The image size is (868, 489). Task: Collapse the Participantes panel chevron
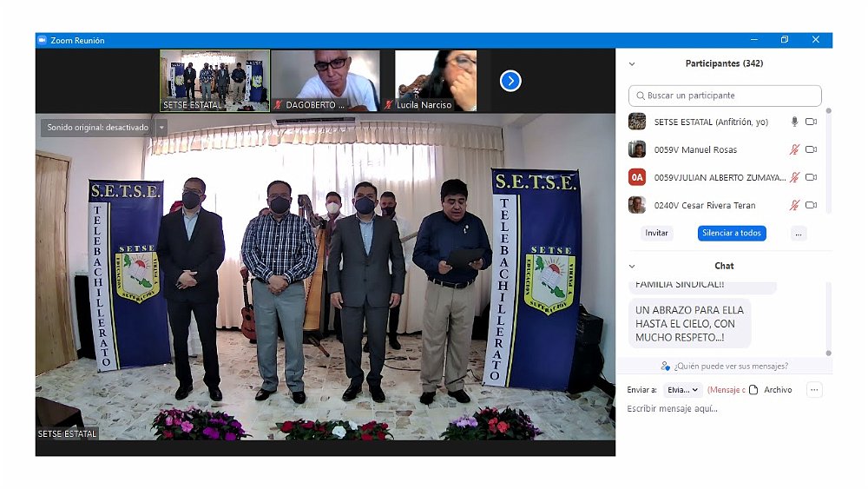(x=632, y=64)
